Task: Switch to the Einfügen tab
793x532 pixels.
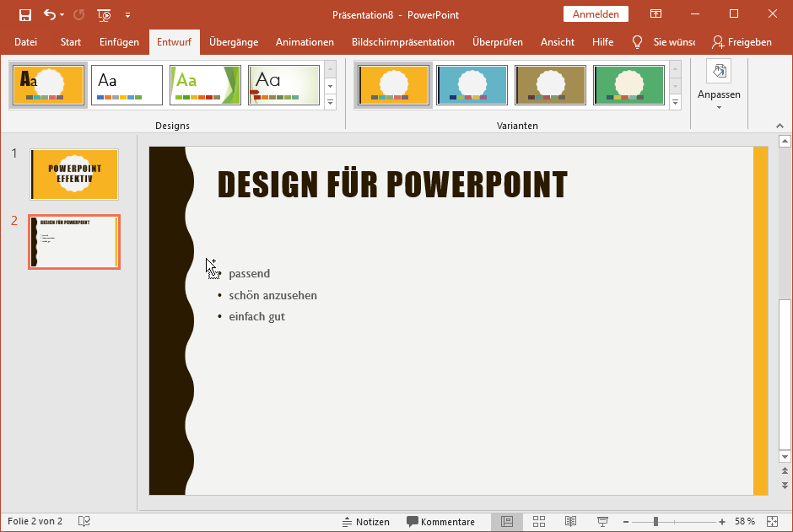Action: point(119,42)
